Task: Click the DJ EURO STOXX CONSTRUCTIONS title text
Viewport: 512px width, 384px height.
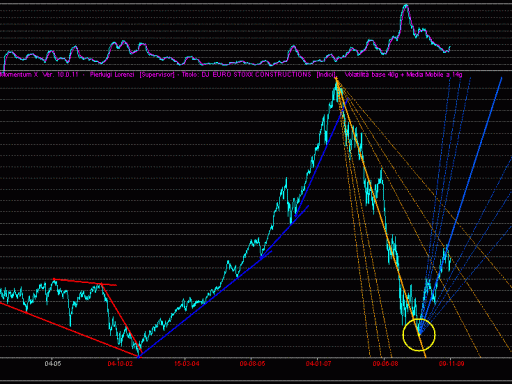Action: click(x=256, y=75)
